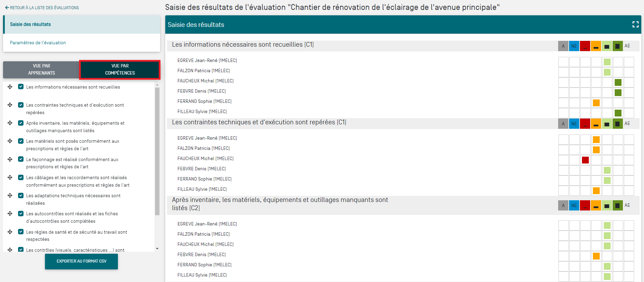This screenshot has height=282, width=644.
Task: Go back via "Retour à la liste des évaluations"
Action: pos(42,7)
